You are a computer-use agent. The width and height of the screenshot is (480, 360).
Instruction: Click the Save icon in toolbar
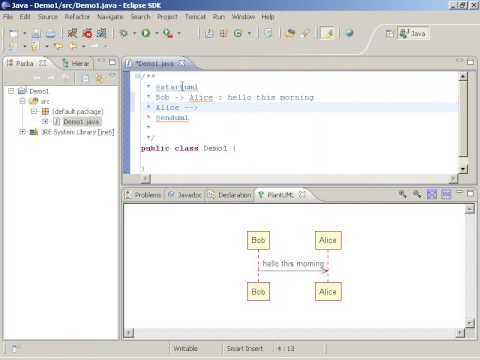pos(36,34)
